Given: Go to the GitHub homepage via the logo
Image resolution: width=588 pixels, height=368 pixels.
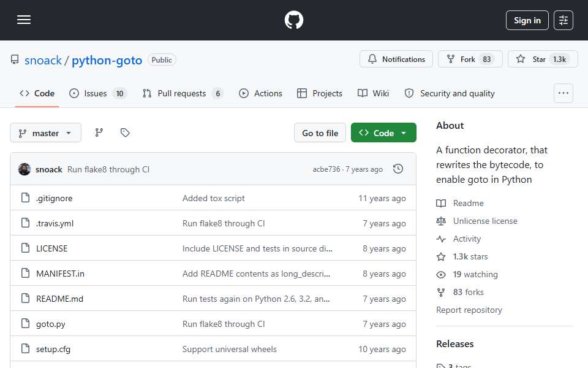Looking at the screenshot, I should (293, 20).
